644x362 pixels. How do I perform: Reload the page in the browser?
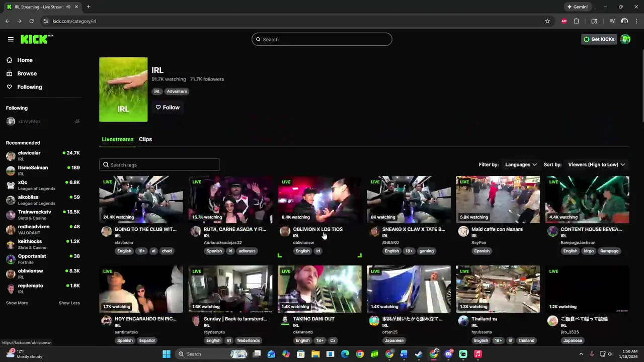coord(31,21)
